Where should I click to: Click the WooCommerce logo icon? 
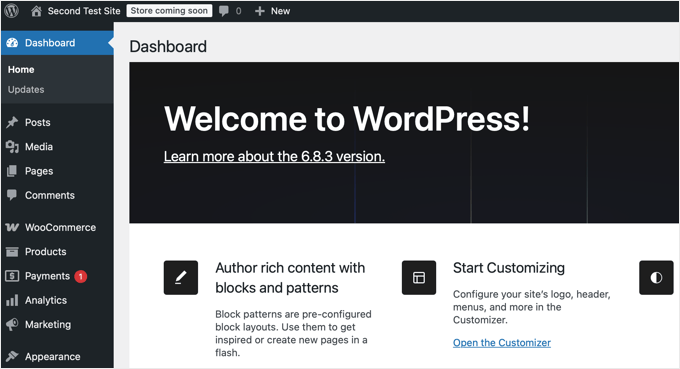coord(12,227)
